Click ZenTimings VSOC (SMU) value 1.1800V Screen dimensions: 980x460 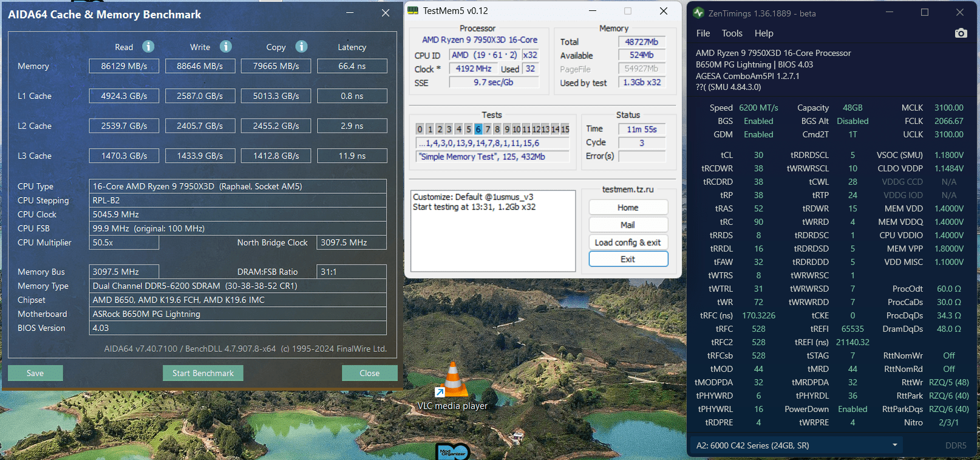[x=949, y=155]
